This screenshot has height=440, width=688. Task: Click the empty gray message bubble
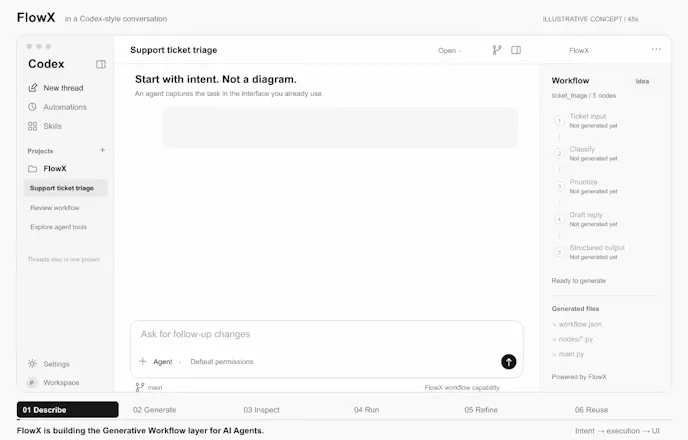(x=340, y=128)
